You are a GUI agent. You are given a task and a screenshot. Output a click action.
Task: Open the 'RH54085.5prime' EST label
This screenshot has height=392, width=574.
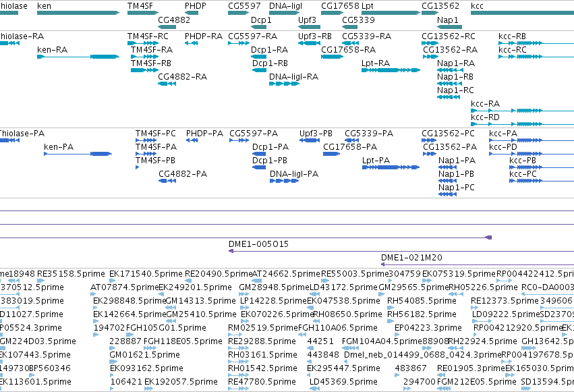click(x=422, y=301)
